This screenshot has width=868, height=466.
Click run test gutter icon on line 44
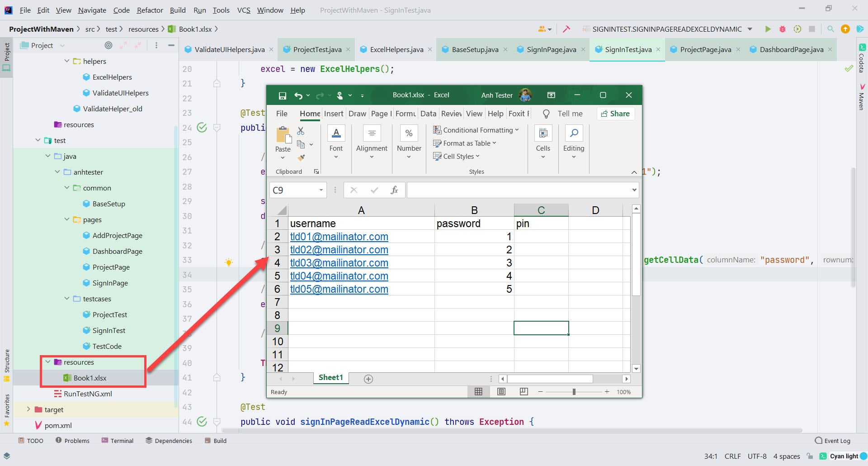tap(202, 422)
